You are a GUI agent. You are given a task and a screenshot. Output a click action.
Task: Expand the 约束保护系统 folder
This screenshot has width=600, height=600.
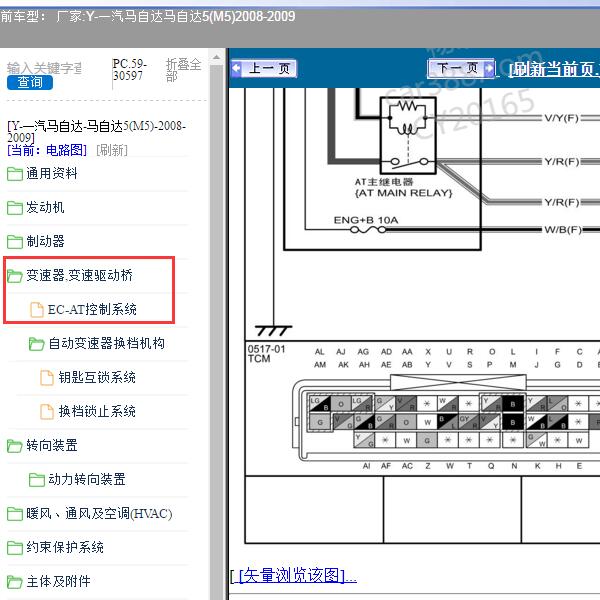[x=65, y=548]
